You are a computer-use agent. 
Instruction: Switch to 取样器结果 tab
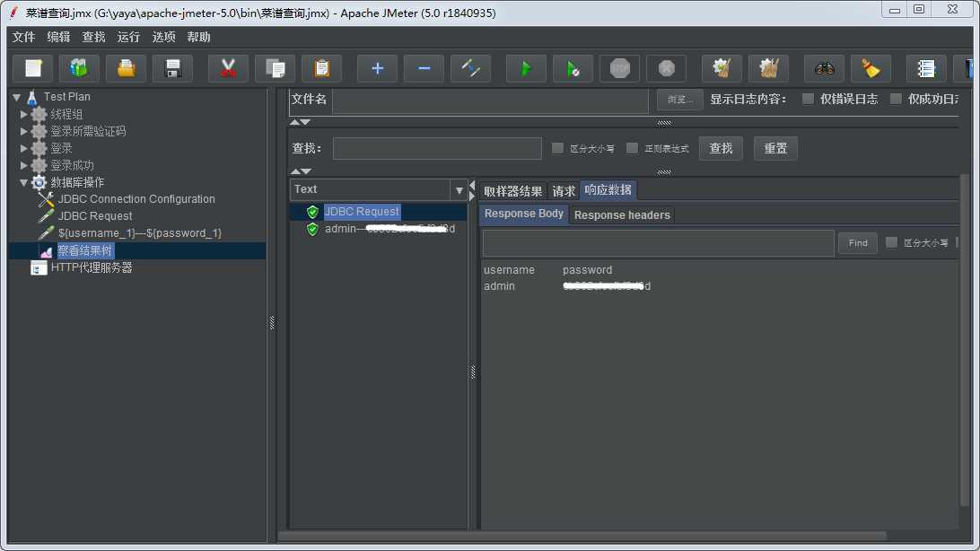513,191
